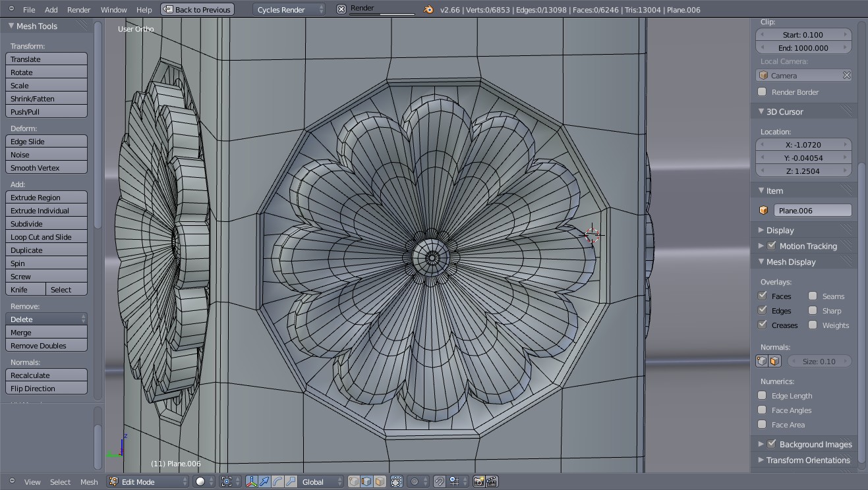This screenshot has height=490, width=868.
Task: Toggle limit selection to visible icon
Action: coord(397,481)
